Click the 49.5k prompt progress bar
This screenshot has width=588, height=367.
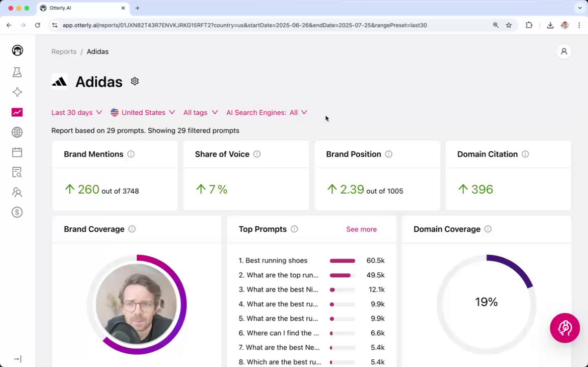point(342,275)
